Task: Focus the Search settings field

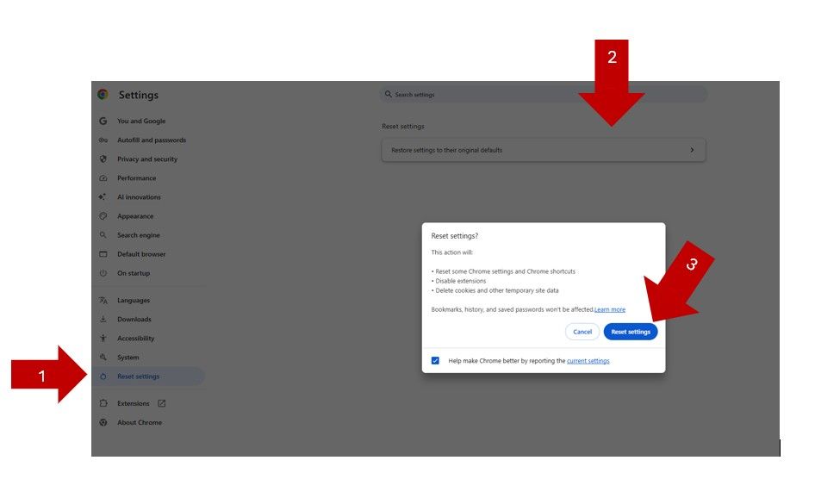Action: [543, 94]
